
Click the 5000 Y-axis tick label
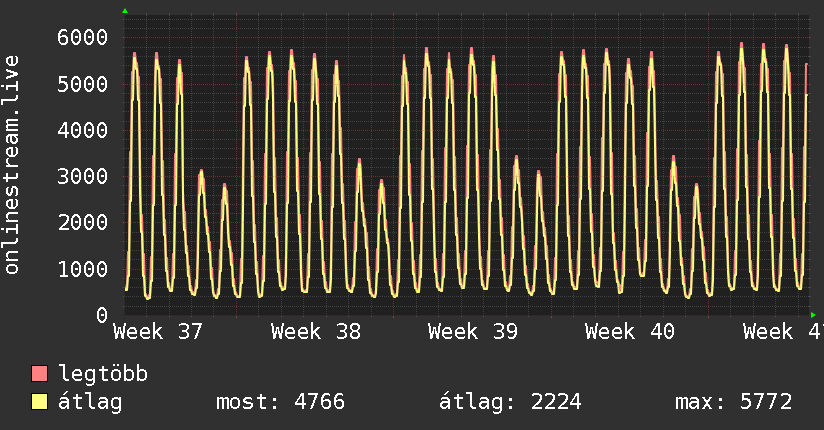(83, 84)
